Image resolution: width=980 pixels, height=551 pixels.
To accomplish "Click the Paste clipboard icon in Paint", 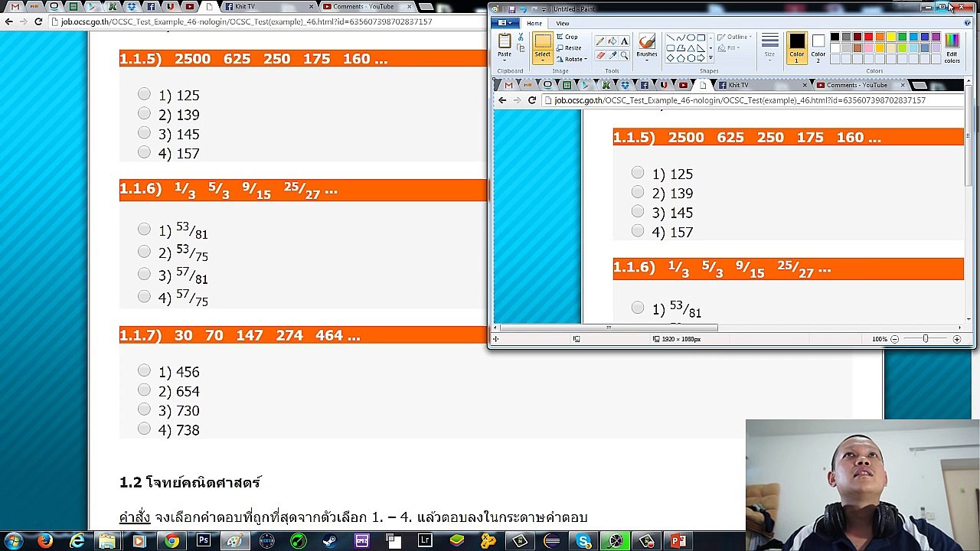I will coord(505,41).
